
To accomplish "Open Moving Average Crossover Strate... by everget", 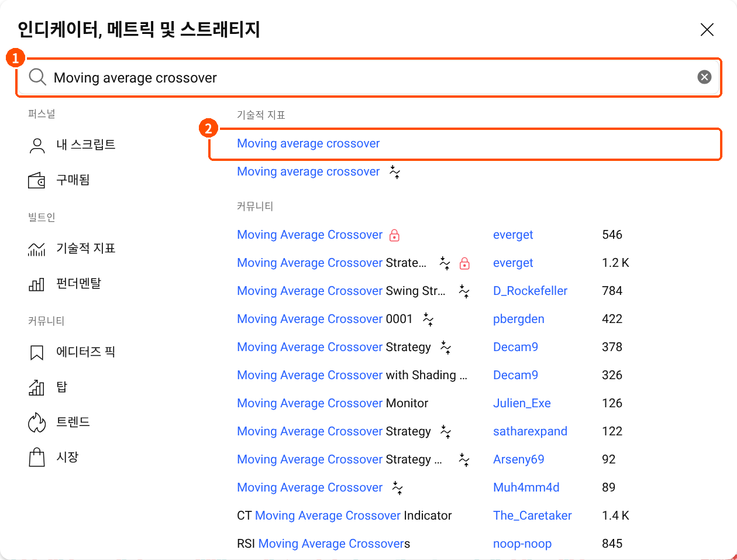I will point(332,263).
